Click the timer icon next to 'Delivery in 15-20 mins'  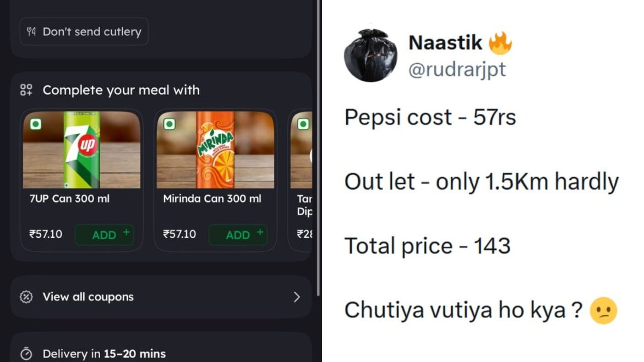coord(26,354)
